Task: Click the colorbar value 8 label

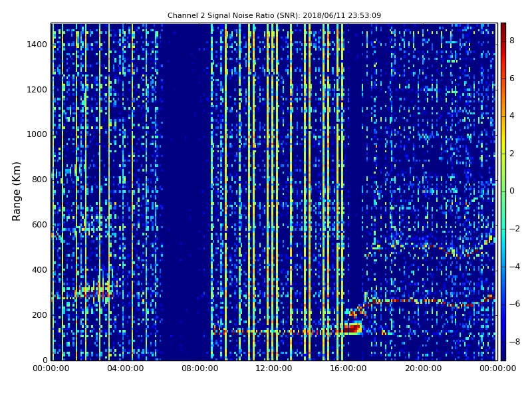Action: coord(512,41)
